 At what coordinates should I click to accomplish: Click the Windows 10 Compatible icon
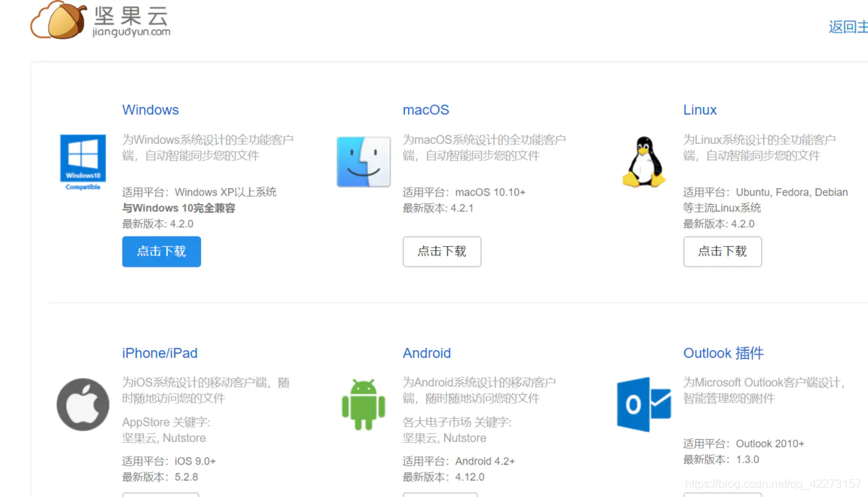coord(82,162)
